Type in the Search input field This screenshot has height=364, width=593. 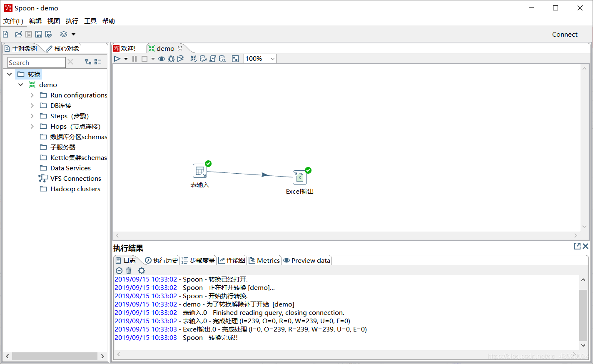pyautogui.click(x=37, y=62)
